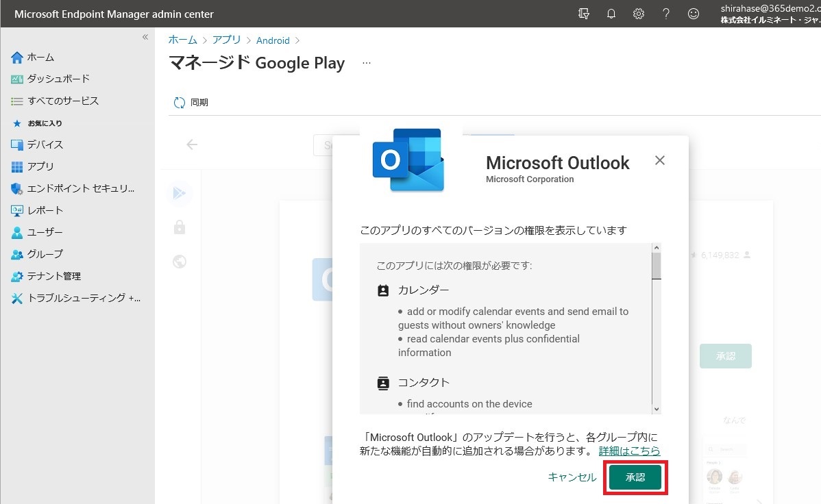This screenshot has width=821, height=504.
Task: Click the permissions list scroll up arrow
Action: point(657,248)
